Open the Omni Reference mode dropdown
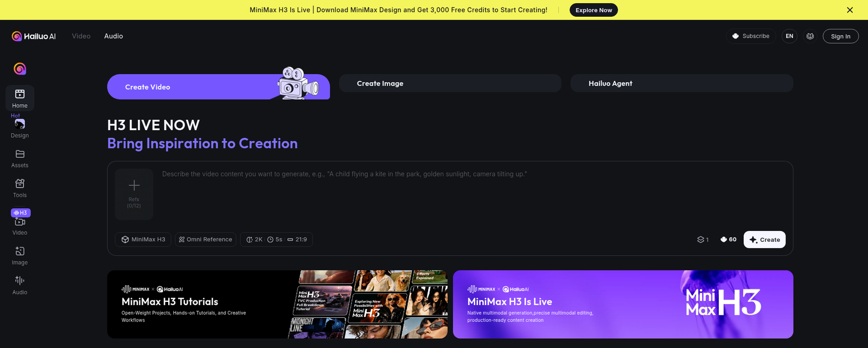The width and height of the screenshot is (868, 348). 206,240
